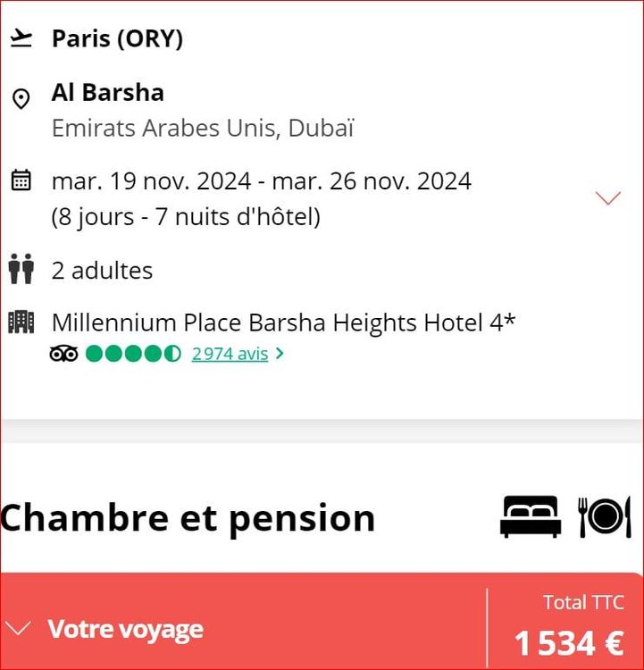Click the two adults travelers icon
644x670 pixels.
pyautogui.click(x=21, y=269)
